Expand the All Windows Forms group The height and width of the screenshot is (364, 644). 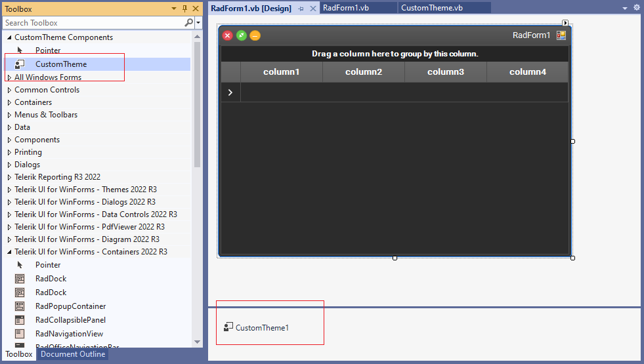tap(9, 77)
